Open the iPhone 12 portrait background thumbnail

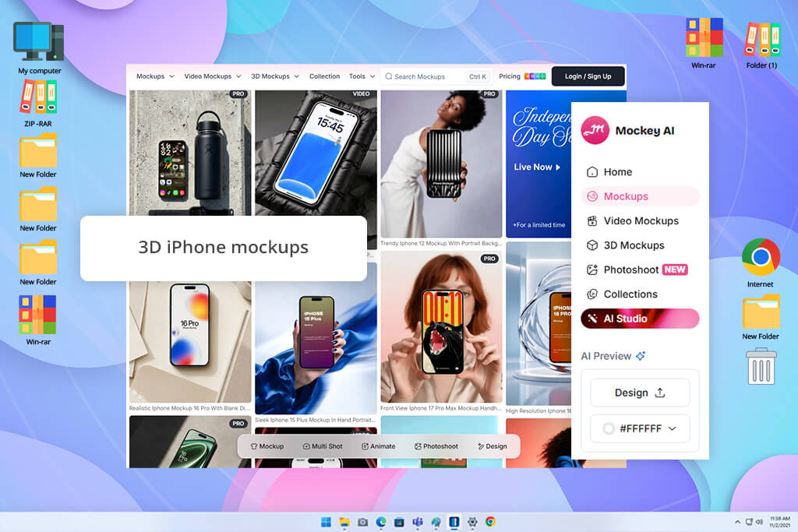[x=441, y=164]
